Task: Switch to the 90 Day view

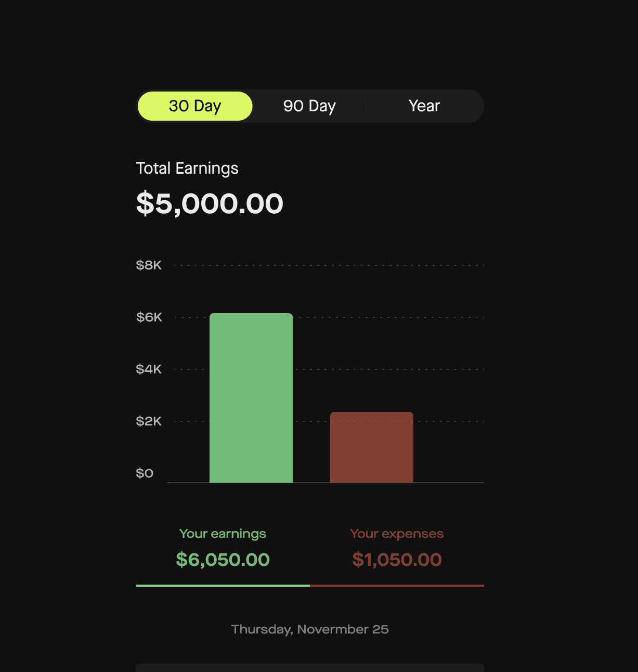Action: (x=309, y=106)
